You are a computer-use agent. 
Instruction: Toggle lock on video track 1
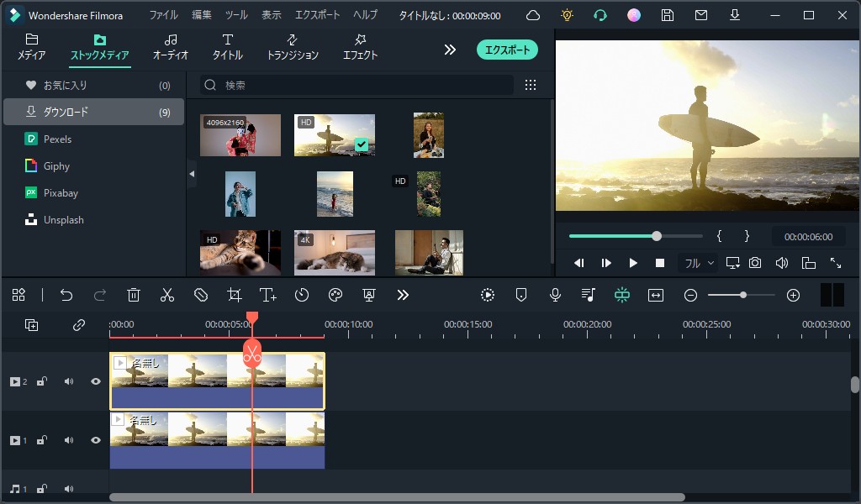(x=42, y=440)
